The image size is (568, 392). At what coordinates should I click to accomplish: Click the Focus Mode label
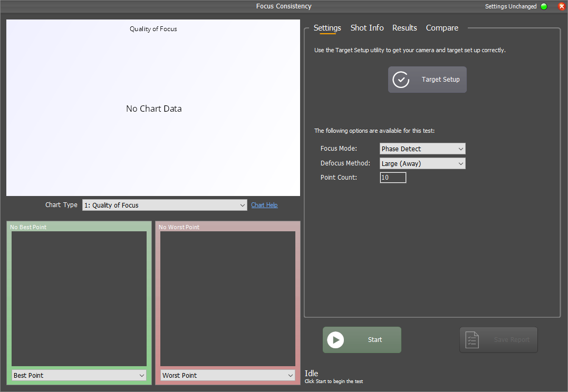(x=339, y=149)
